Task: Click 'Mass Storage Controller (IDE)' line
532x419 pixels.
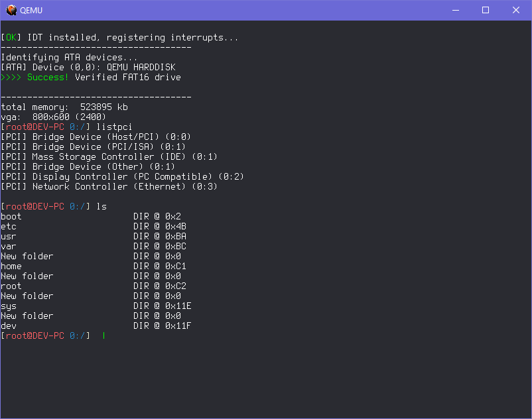Action: 109,156
